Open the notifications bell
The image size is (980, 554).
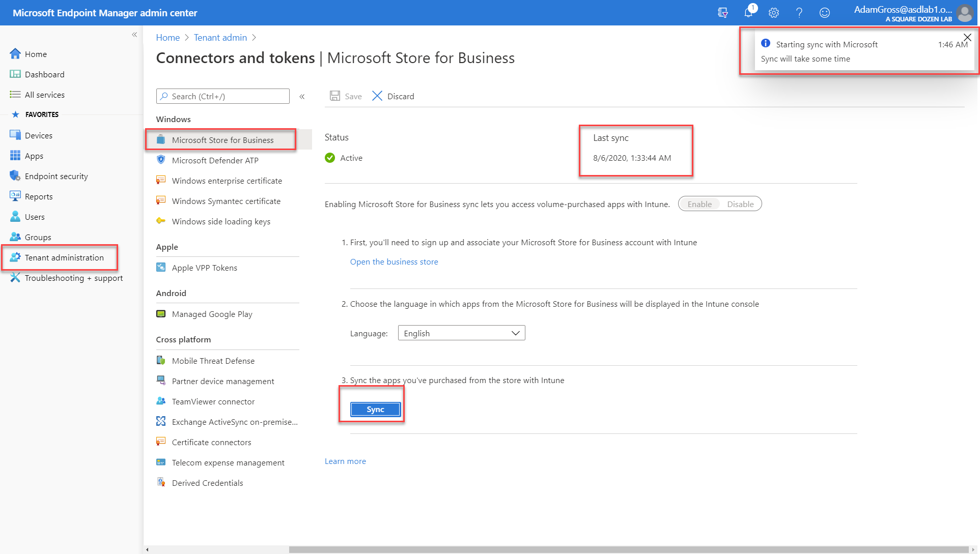pyautogui.click(x=748, y=13)
